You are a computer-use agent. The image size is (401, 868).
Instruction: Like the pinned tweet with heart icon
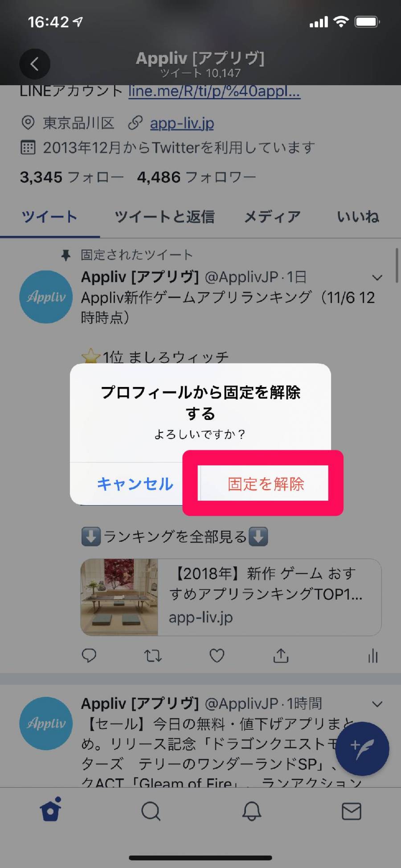tap(217, 656)
